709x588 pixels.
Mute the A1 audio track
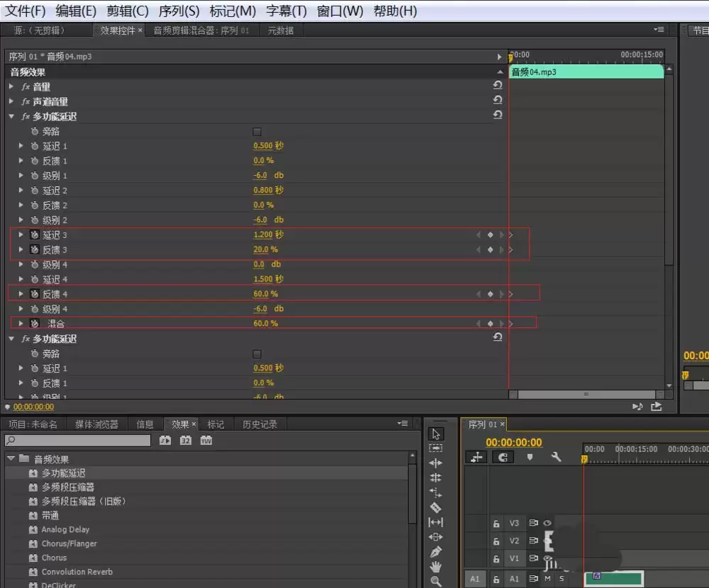547,579
